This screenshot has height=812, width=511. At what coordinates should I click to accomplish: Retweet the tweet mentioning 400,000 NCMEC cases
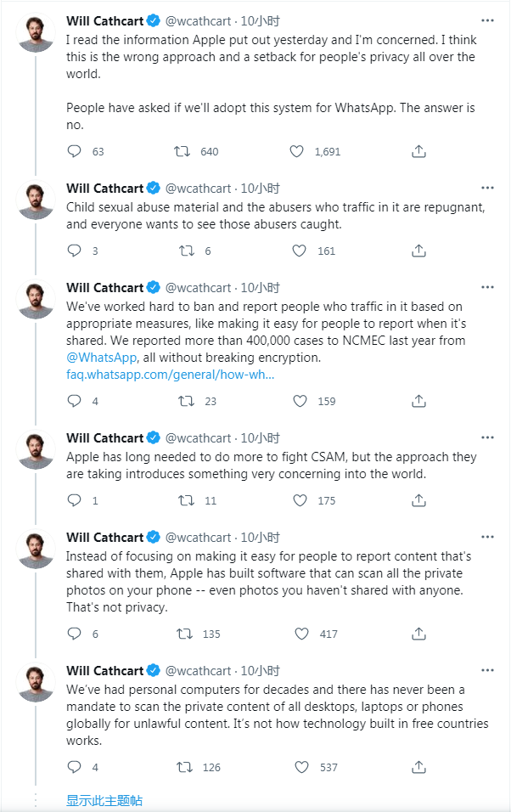186,401
